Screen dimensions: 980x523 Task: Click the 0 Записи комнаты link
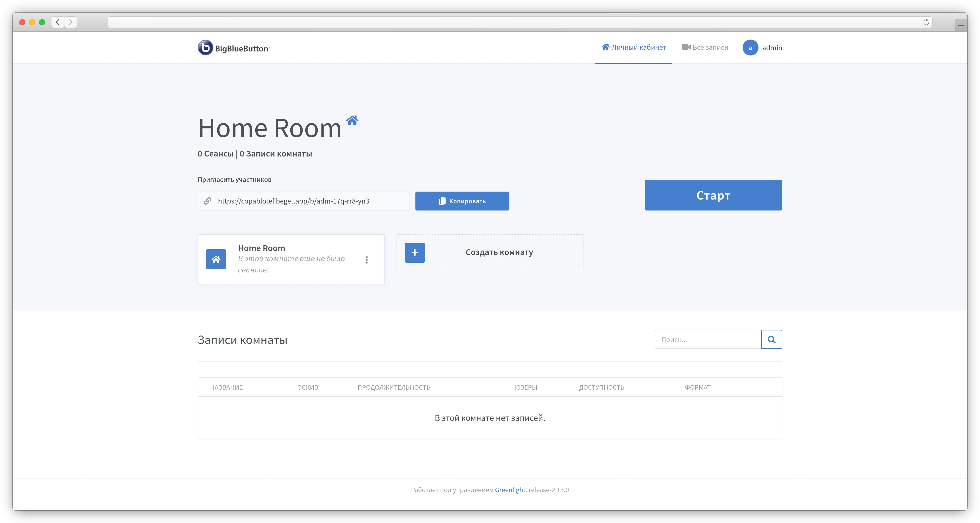pyautogui.click(x=276, y=154)
